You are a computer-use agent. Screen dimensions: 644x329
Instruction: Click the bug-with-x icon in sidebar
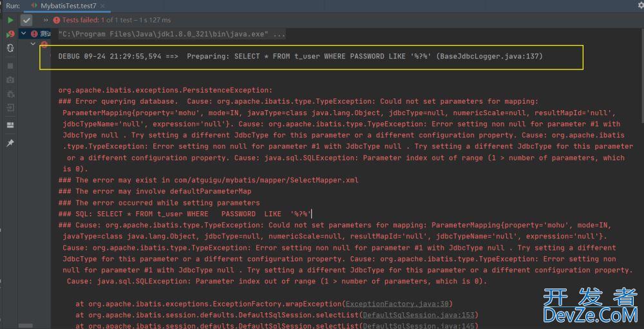tap(10, 94)
